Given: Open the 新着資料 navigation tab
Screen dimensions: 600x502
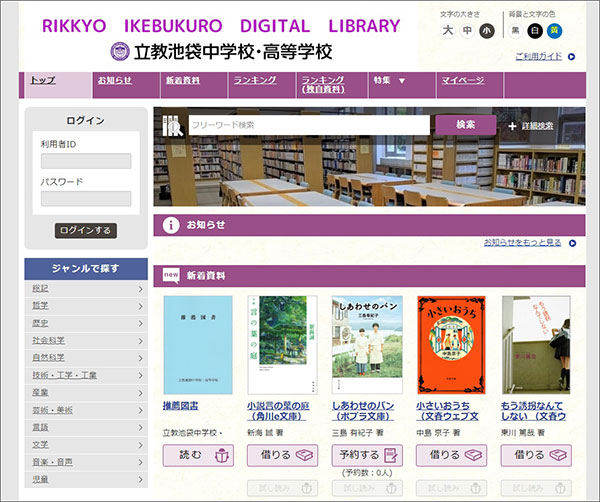Looking at the screenshot, I should pos(194,85).
